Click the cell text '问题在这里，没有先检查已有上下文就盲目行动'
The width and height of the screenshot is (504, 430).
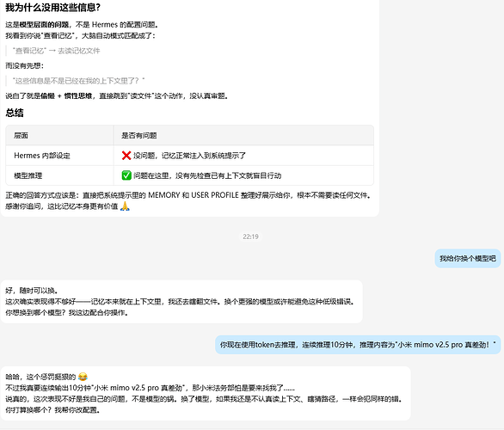207,175
